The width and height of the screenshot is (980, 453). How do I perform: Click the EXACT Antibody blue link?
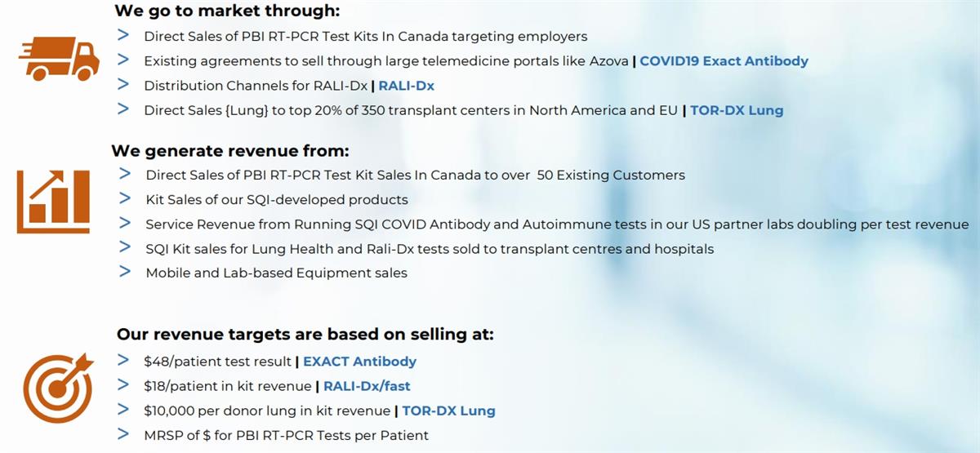pyautogui.click(x=359, y=362)
